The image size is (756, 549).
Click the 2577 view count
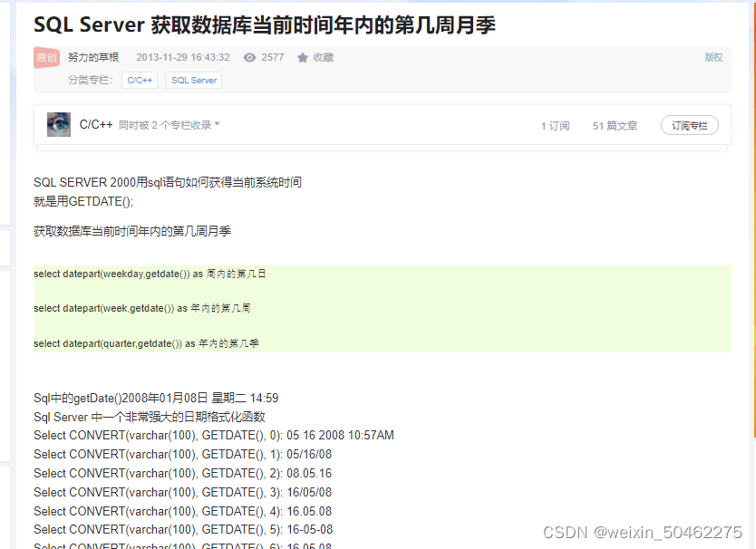tap(273, 57)
